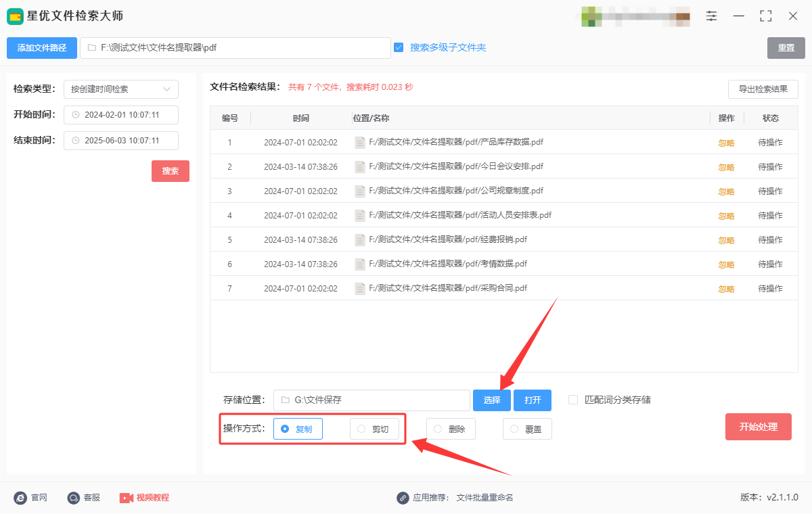Image resolution: width=812 pixels, height=514 pixels.
Task: Click the 开始处理 button
Action: point(759,427)
